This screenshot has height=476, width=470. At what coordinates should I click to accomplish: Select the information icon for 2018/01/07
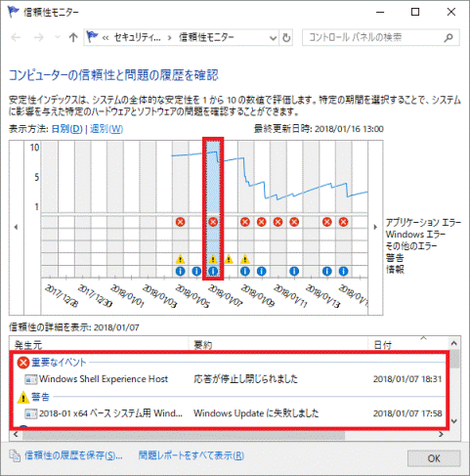click(213, 271)
